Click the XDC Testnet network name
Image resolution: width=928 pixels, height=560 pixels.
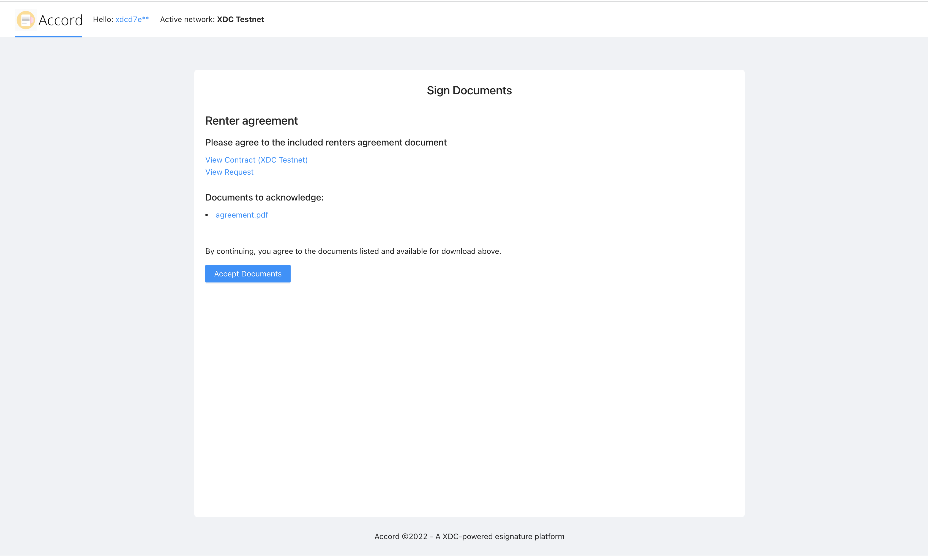tap(240, 20)
